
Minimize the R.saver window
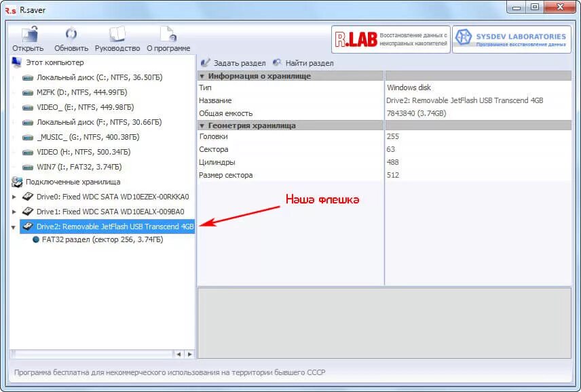click(x=517, y=7)
